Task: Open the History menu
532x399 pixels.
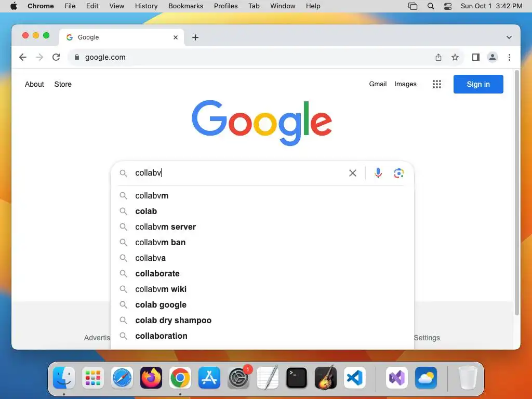Action: pyautogui.click(x=146, y=6)
